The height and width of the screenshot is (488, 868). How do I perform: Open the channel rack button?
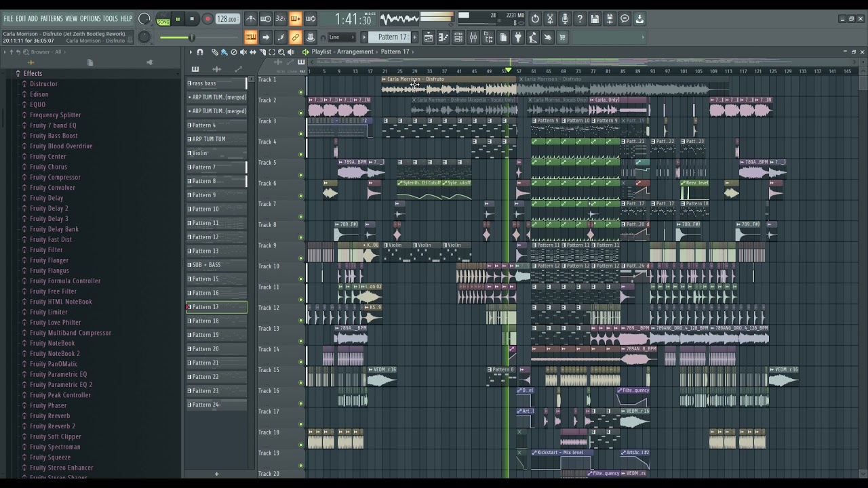458,37
